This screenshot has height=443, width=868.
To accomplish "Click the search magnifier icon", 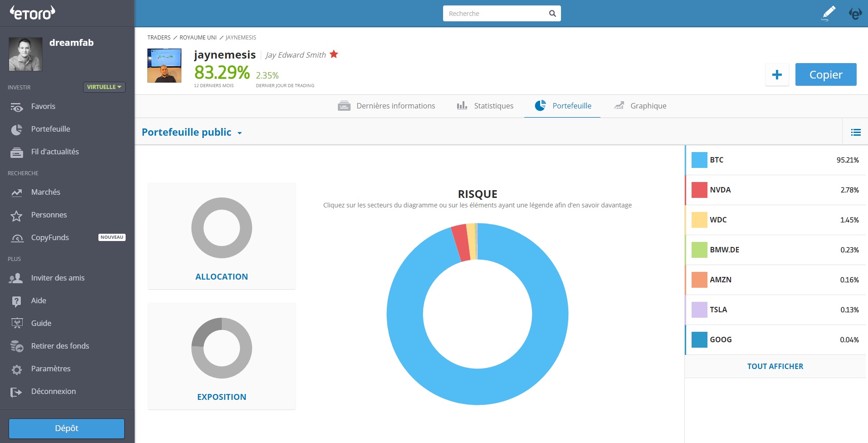I will click(x=552, y=14).
